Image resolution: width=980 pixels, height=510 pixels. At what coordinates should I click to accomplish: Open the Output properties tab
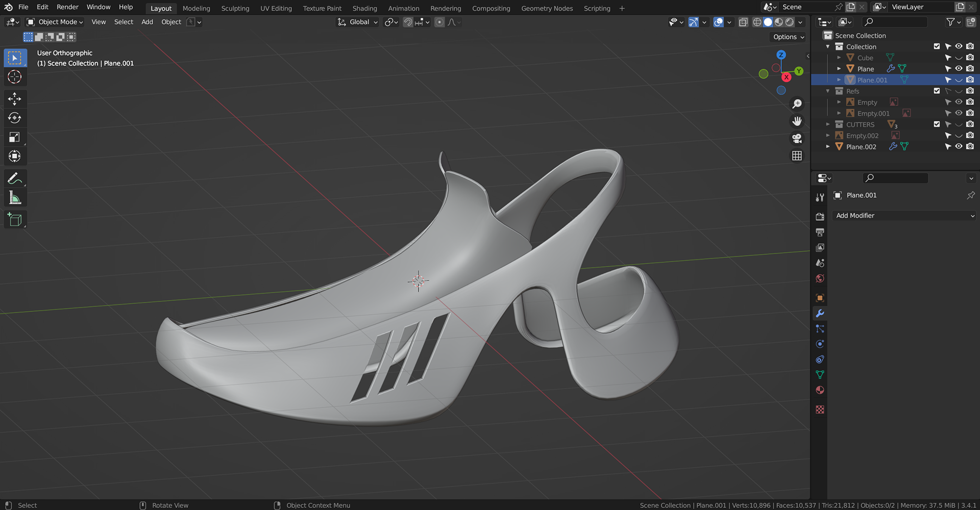click(820, 232)
